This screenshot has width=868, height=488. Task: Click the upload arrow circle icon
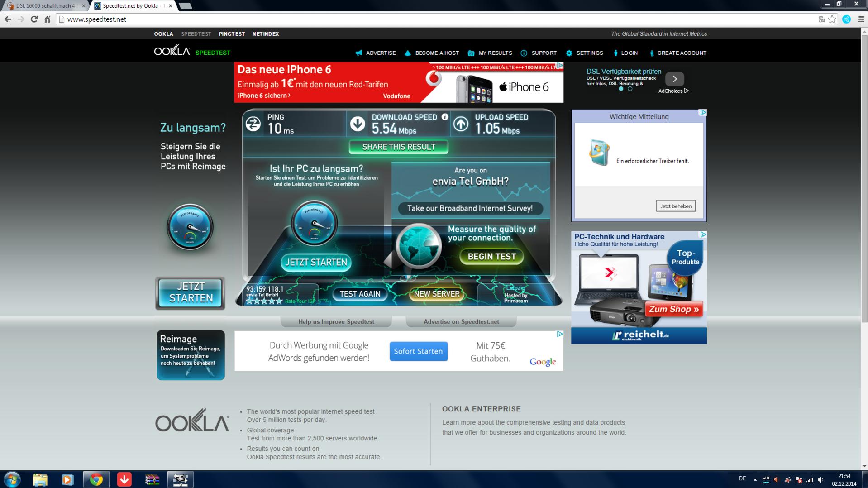pyautogui.click(x=461, y=124)
